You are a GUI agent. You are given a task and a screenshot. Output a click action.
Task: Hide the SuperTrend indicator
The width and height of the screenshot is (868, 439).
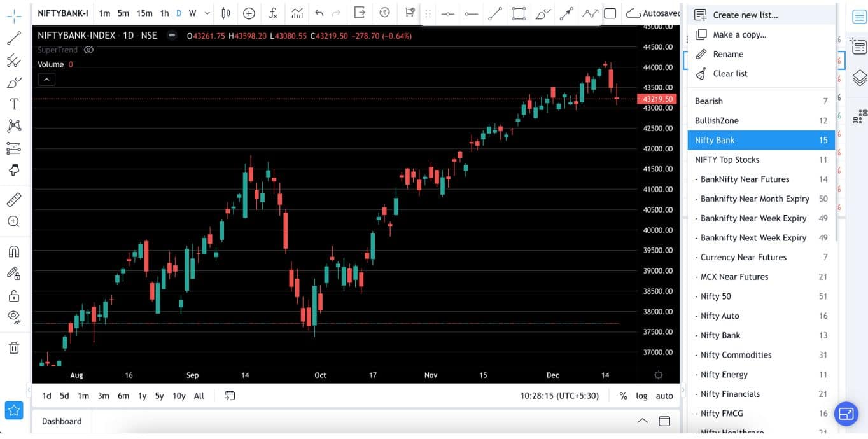tap(88, 50)
